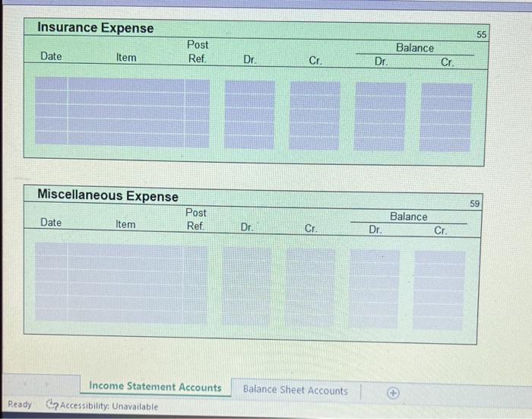
Task: Click the accessibility checker icon in status bar
Action: coord(52,404)
